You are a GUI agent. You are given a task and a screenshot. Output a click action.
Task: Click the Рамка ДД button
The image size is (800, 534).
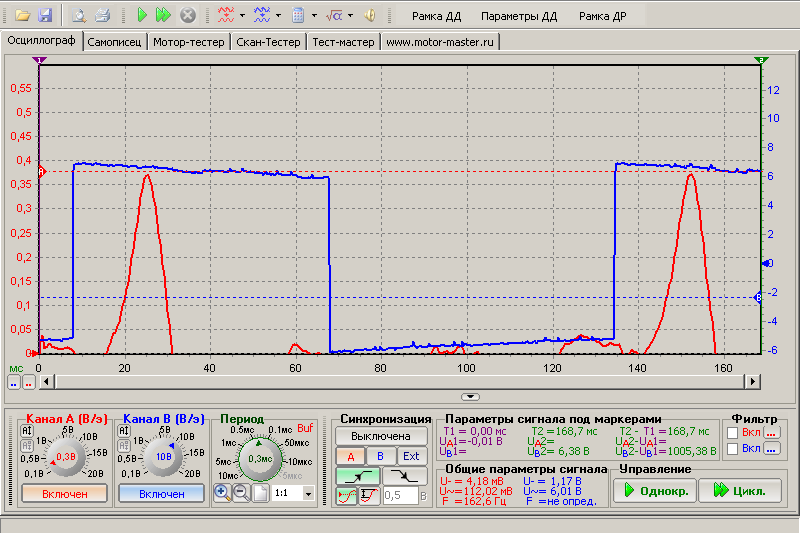436,16
